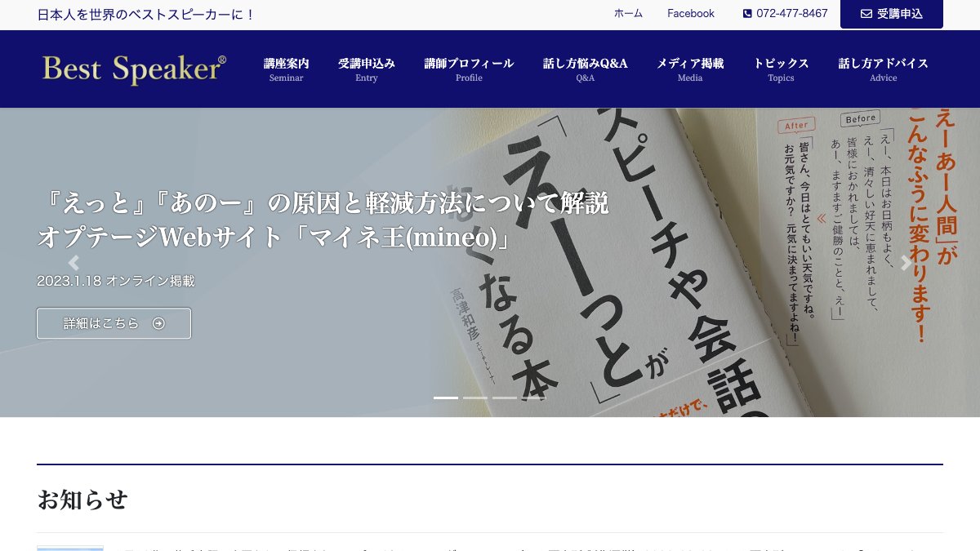Open メディア掲載 Media menu
This screenshot has width=980, height=551.
[x=690, y=69]
